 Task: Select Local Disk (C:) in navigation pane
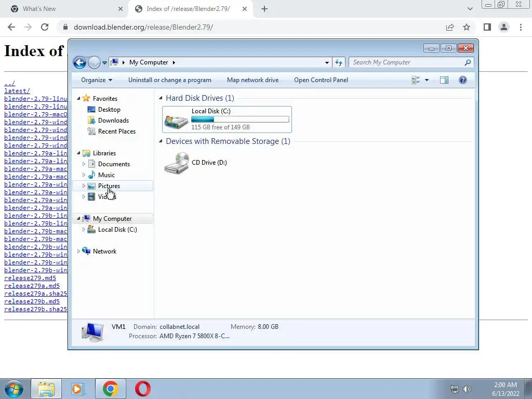point(117,230)
